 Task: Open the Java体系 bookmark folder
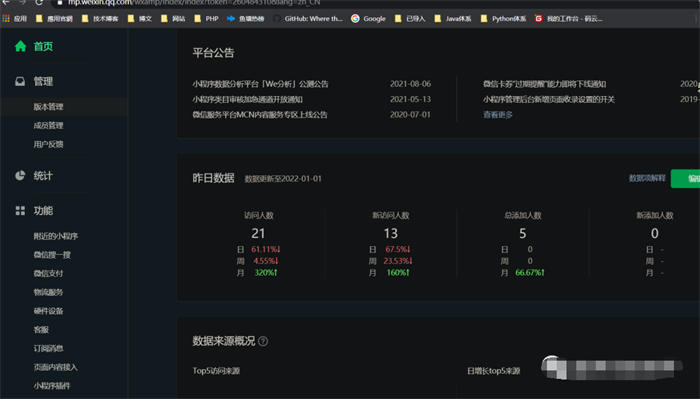click(x=453, y=19)
